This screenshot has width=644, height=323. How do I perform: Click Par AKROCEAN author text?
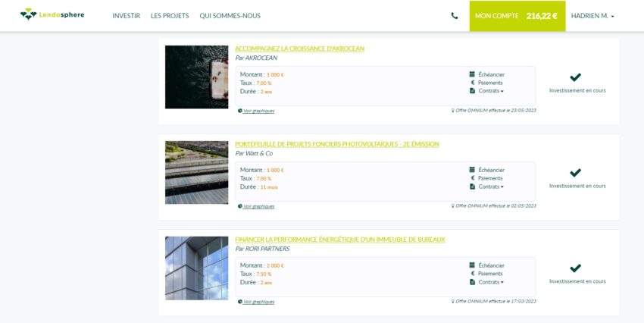pyautogui.click(x=256, y=58)
